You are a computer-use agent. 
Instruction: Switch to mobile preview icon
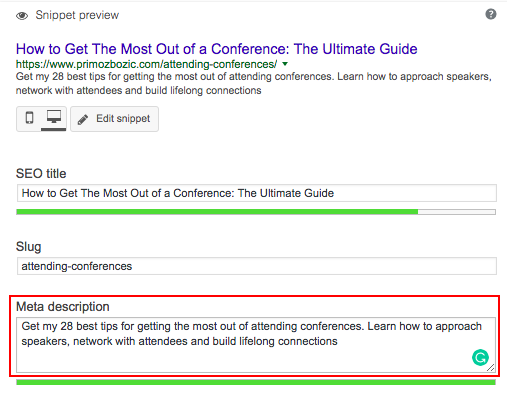pos(29,118)
